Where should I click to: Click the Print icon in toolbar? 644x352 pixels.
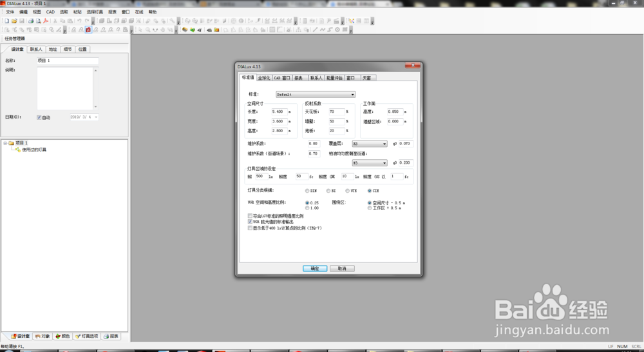[x=31, y=21]
